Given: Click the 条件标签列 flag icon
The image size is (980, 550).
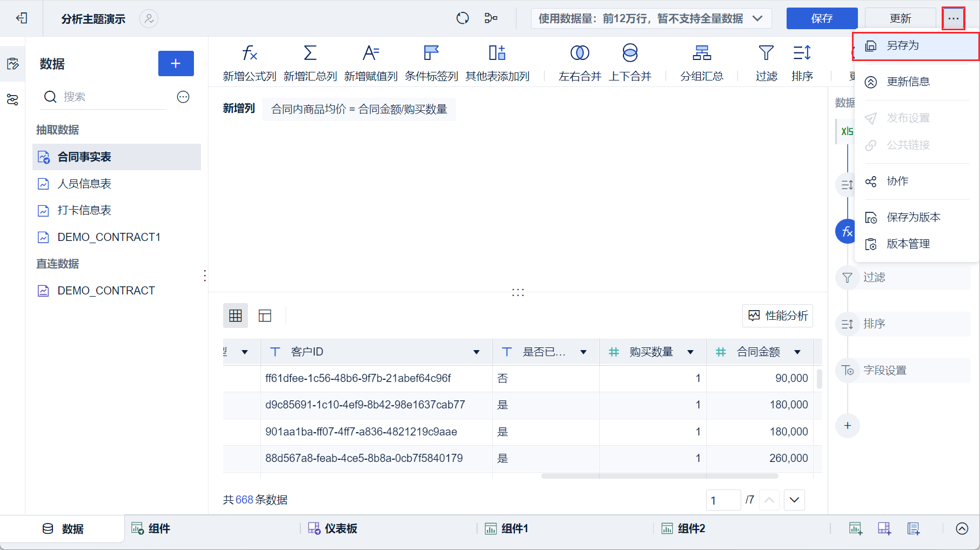Looking at the screenshot, I should (431, 53).
